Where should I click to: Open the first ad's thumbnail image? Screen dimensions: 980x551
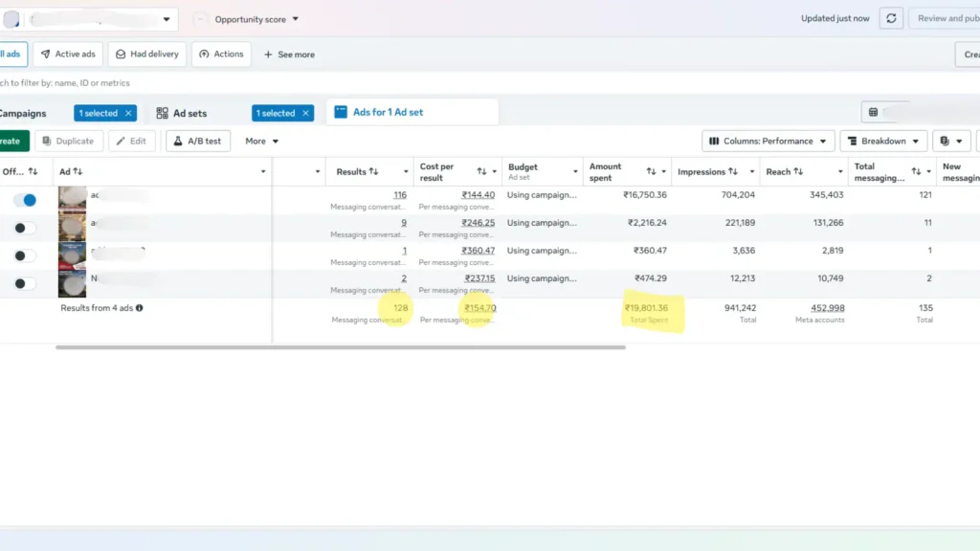[72, 197]
